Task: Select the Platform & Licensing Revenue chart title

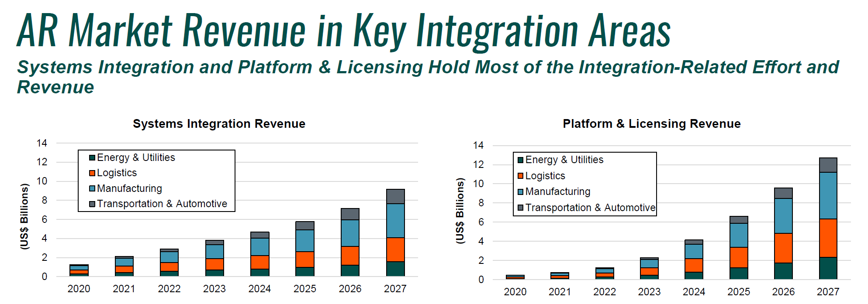Action: [x=651, y=124]
